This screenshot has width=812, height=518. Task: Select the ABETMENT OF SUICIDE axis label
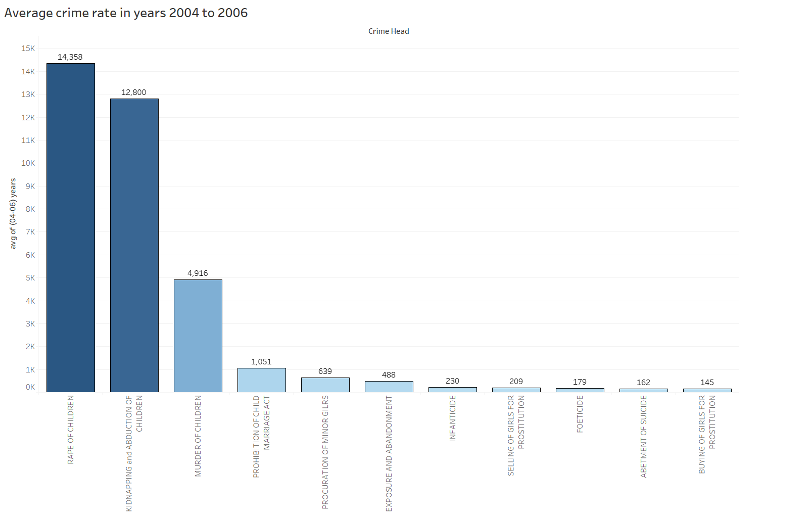[x=644, y=436]
